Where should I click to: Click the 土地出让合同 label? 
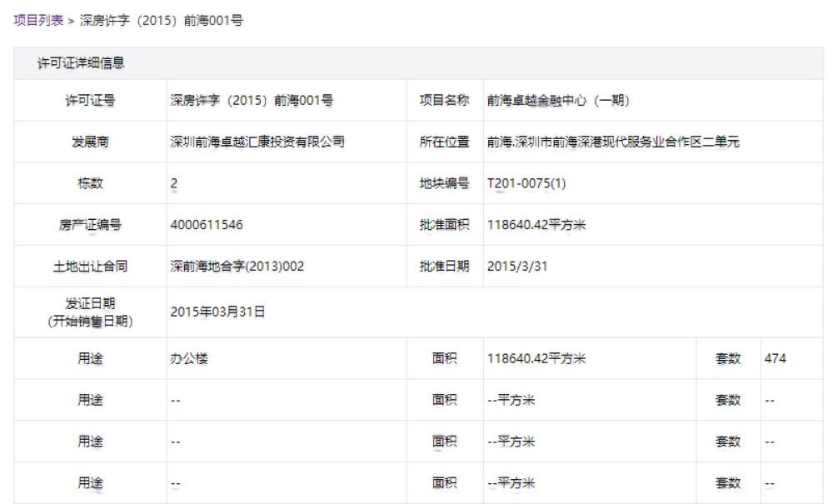tap(90, 266)
